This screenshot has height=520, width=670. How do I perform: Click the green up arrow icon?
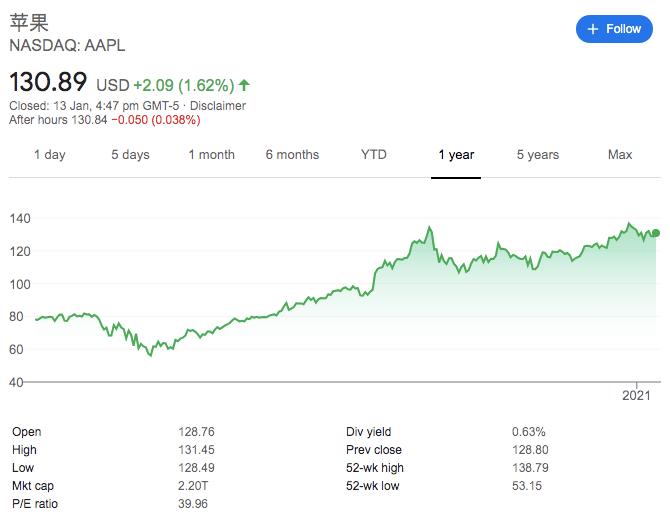coord(244,85)
